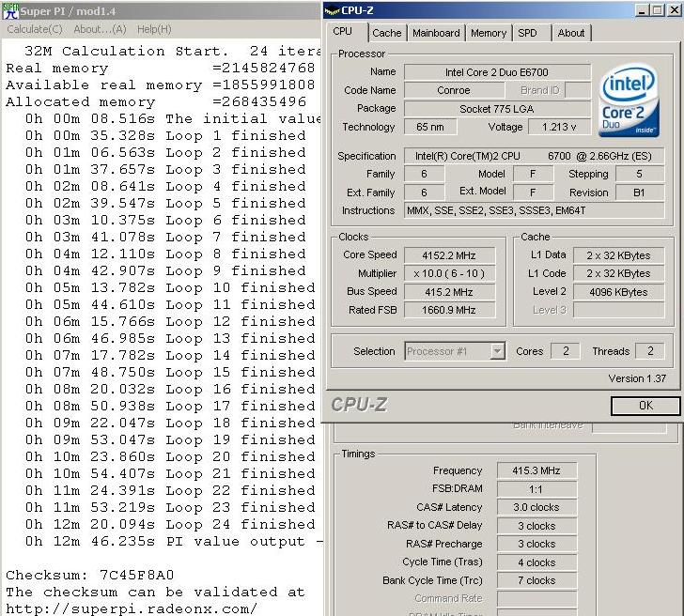The image size is (684, 616).
Task: Click the RAS# to CAS# Delay value 3 clocks
Action: pyautogui.click(x=536, y=526)
